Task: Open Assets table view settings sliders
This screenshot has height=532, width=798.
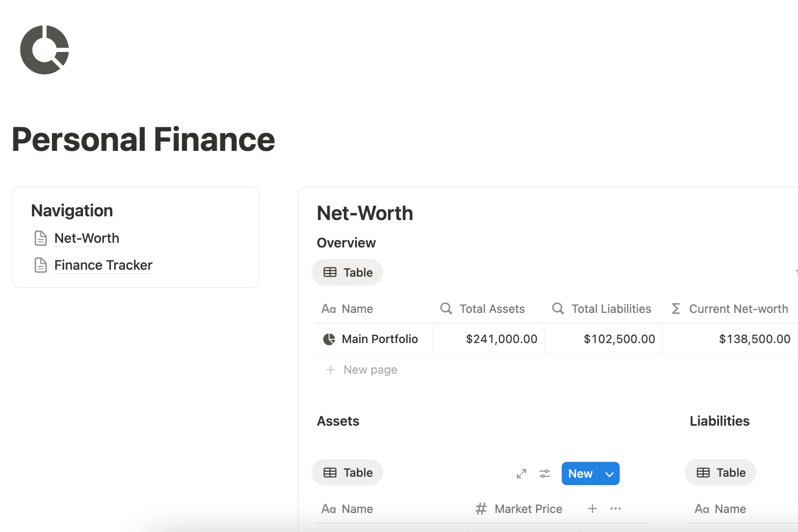Action: pyautogui.click(x=545, y=474)
